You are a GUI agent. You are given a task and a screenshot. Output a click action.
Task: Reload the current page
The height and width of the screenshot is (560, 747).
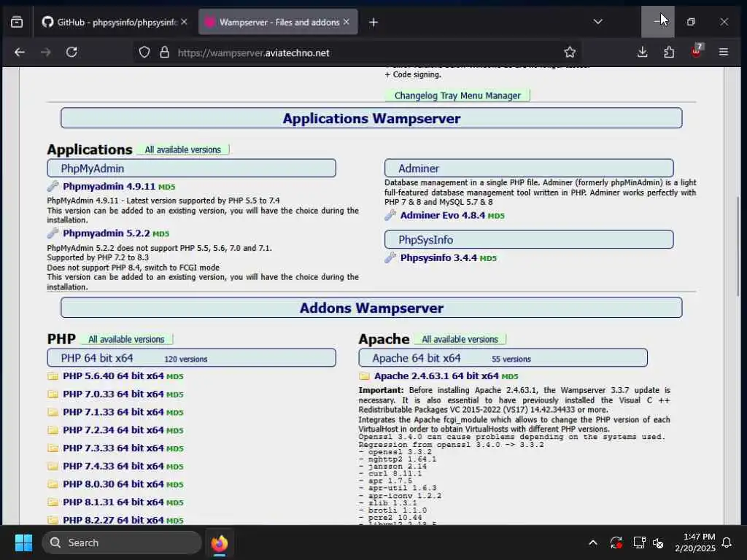click(72, 52)
